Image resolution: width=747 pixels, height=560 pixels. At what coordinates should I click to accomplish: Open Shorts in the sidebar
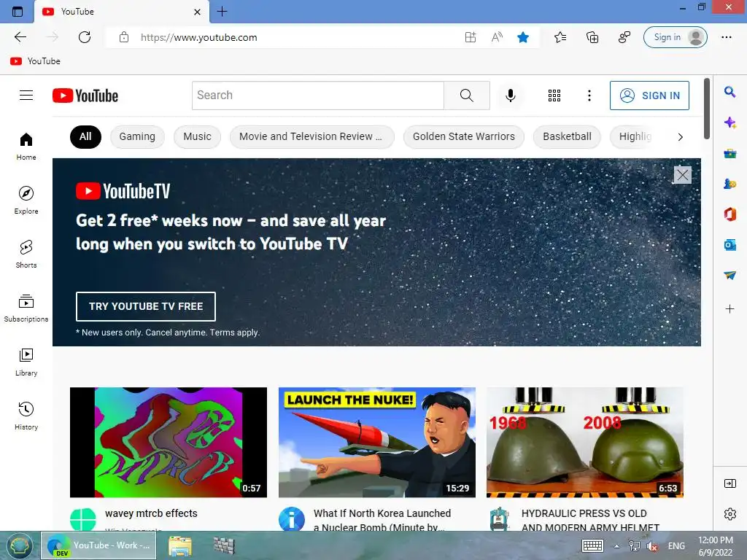tap(26, 254)
